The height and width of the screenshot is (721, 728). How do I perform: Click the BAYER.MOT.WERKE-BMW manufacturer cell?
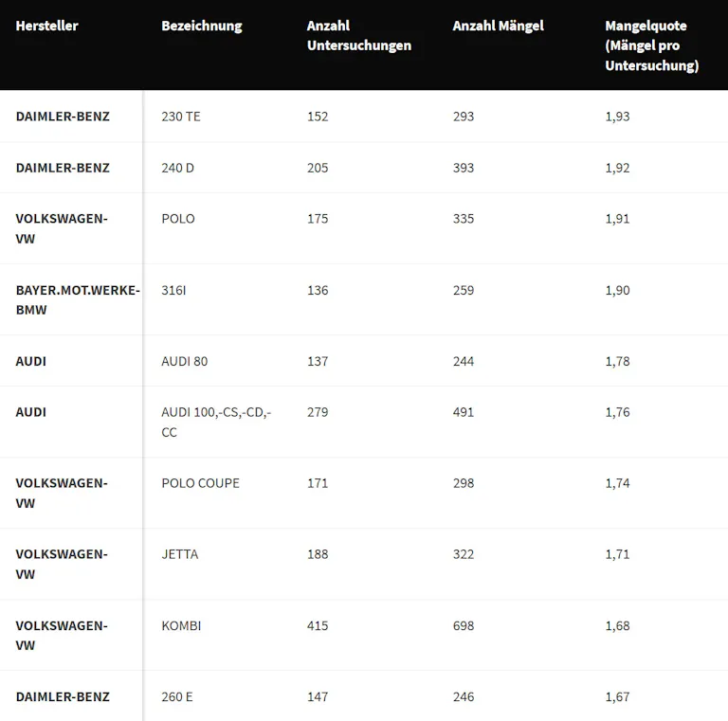coord(77,299)
